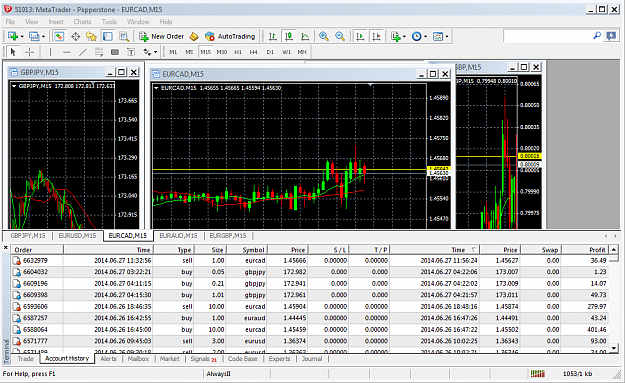The image size is (625, 383).
Task: Toggle Auto Scroll chart icon
Action: [x=360, y=36]
